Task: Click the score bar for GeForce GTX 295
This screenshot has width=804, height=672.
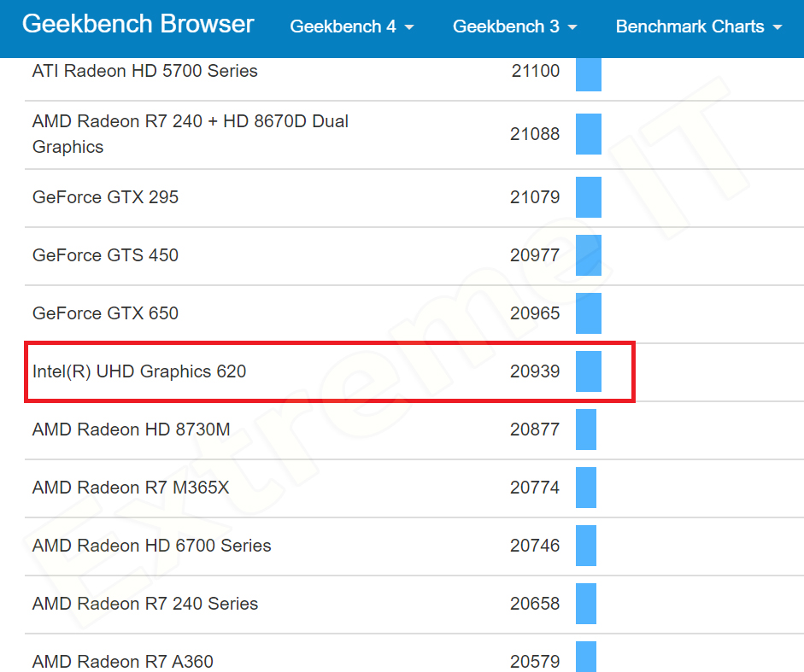Action: [x=589, y=197]
